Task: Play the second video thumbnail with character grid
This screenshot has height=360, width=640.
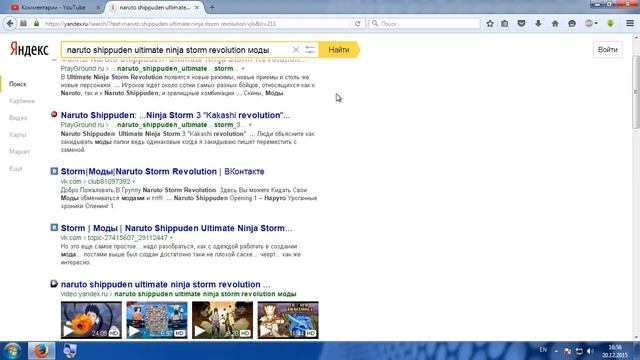Action: (x=157, y=320)
